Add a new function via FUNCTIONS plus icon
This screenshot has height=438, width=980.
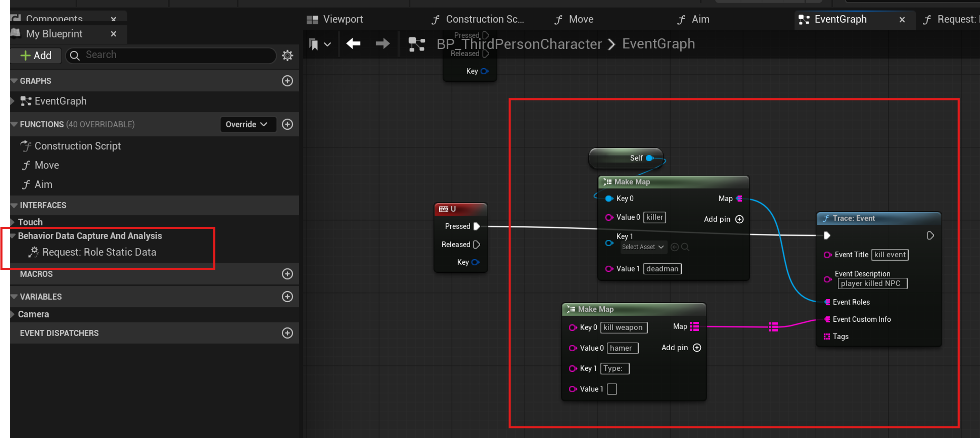point(287,124)
